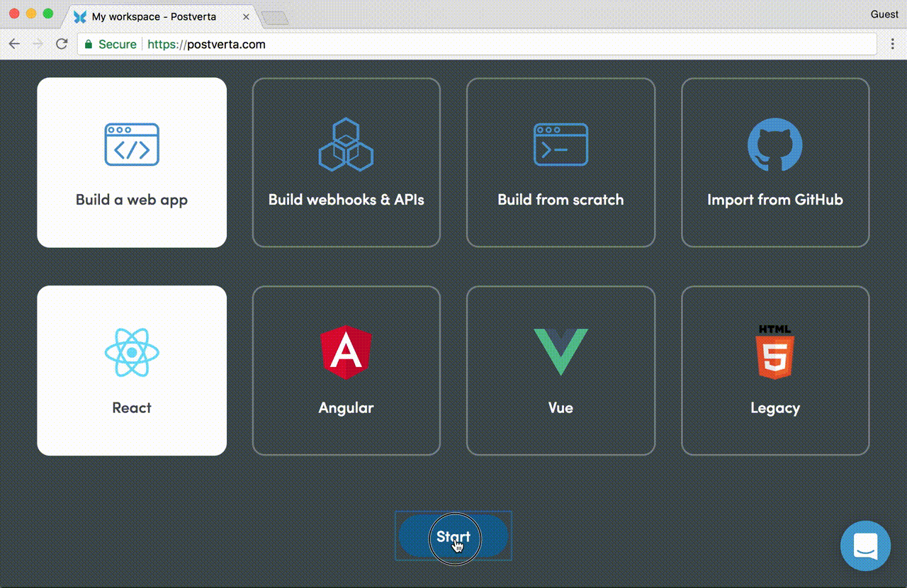Choose Import from GitHub
This screenshot has width=907, height=588.
tap(775, 162)
